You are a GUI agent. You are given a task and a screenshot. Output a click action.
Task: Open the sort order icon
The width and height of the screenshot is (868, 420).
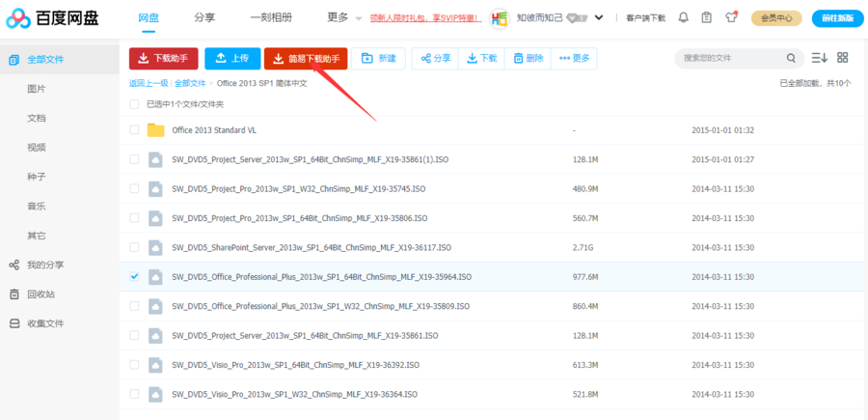(819, 58)
